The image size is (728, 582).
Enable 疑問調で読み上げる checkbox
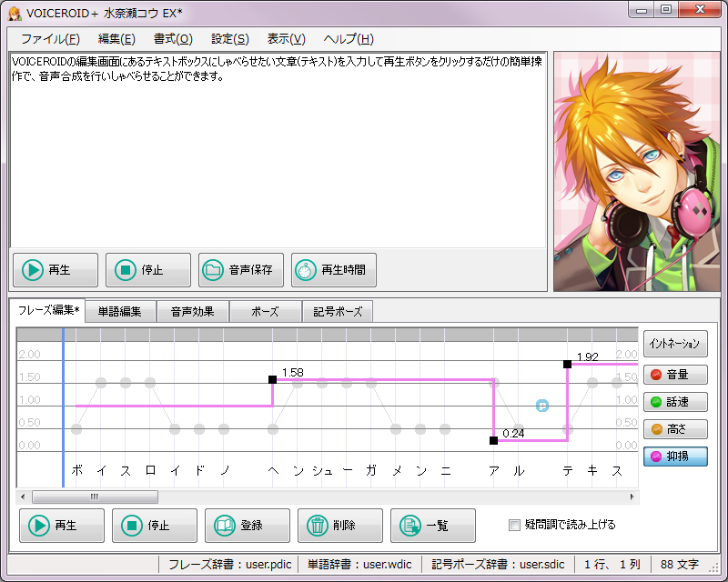(x=514, y=525)
